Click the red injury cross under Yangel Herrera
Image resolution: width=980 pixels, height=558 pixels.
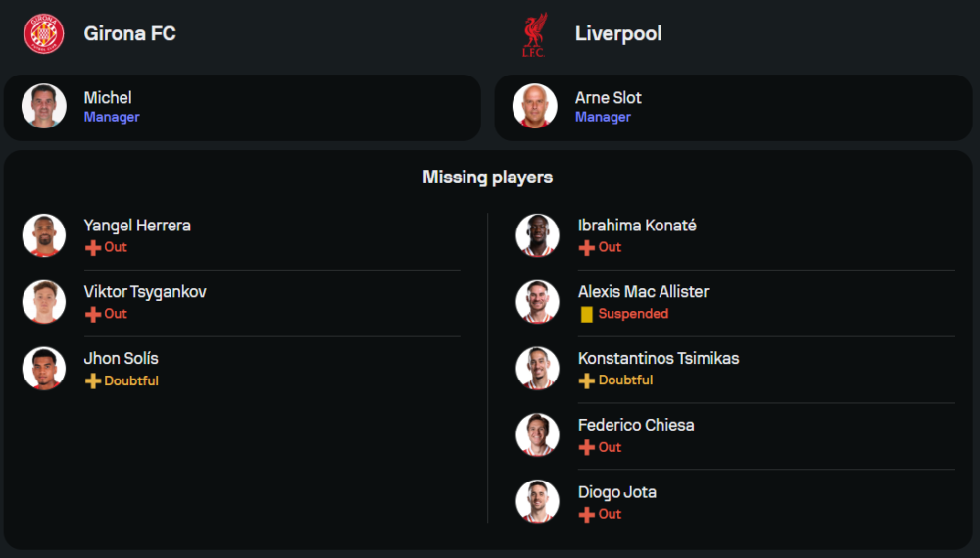coord(93,248)
